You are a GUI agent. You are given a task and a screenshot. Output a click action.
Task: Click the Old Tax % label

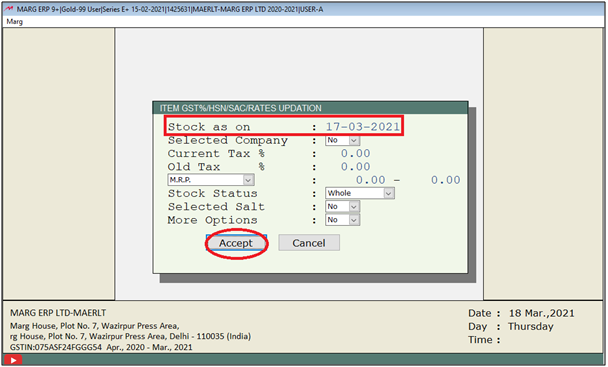coord(216,167)
